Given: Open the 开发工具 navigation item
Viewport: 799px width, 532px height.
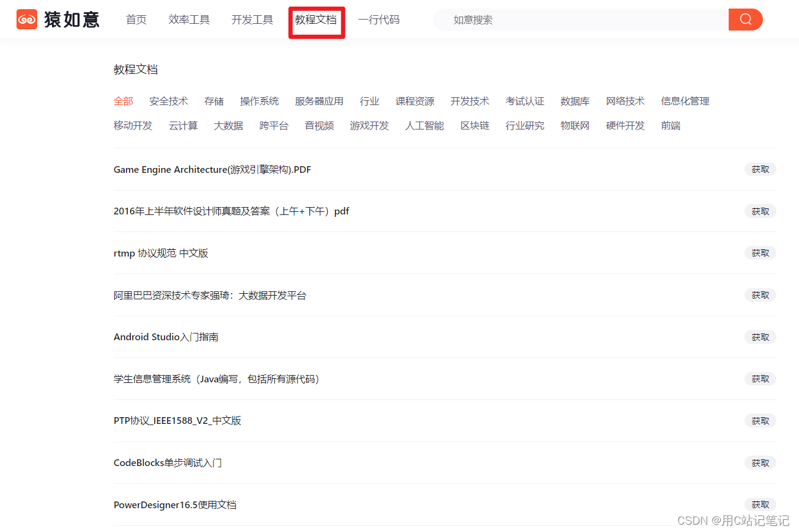Looking at the screenshot, I should click(x=252, y=20).
